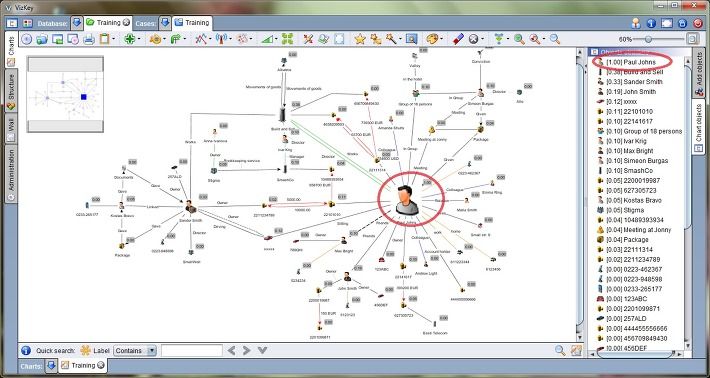Click the green magnifier zoom-in icon
This screenshot has width=710, height=378.
click(x=519, y=39)
